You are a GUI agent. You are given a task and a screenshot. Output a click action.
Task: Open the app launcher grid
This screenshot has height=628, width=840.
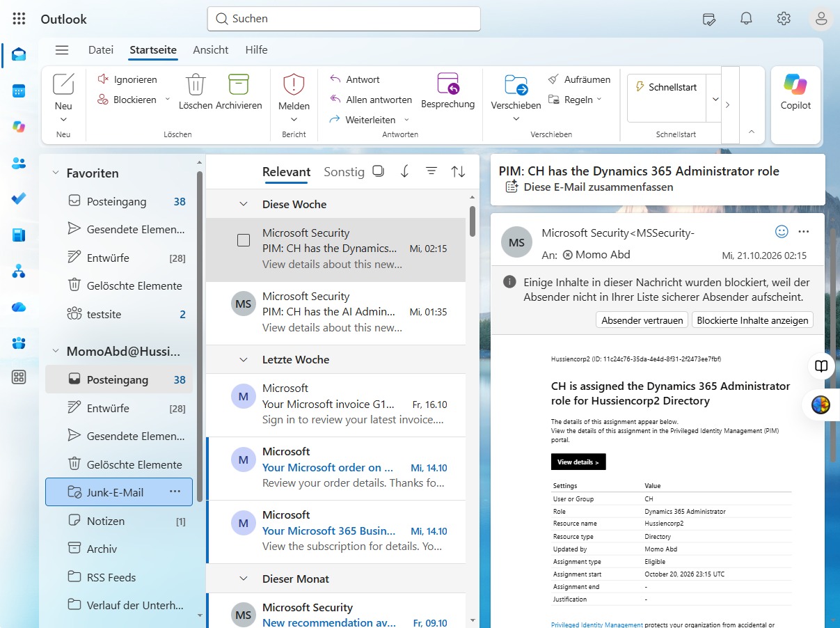19,19
